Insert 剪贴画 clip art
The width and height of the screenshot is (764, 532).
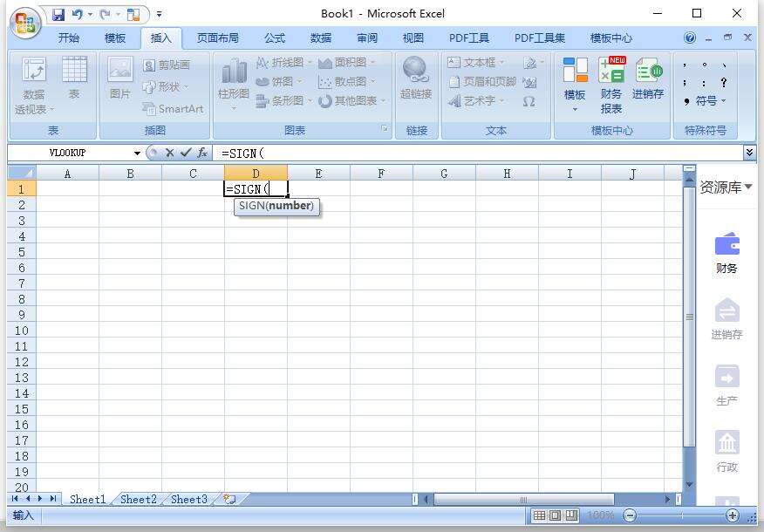point(167,65)
